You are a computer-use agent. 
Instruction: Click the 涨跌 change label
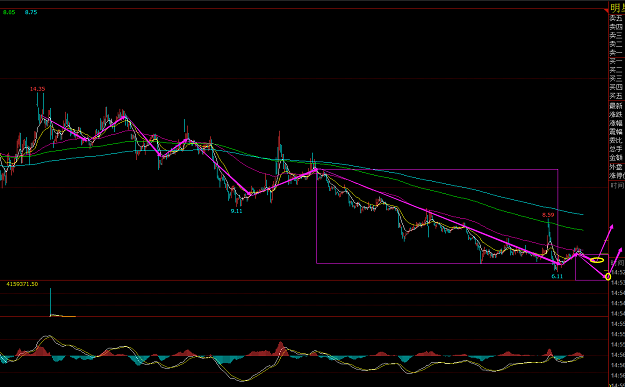coord(617,115)
